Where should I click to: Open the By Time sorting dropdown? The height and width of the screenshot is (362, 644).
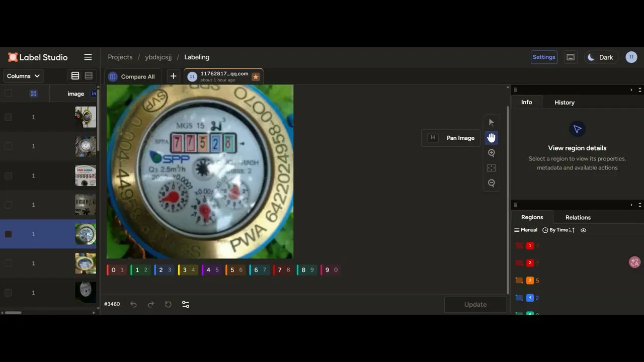point(558,230)
